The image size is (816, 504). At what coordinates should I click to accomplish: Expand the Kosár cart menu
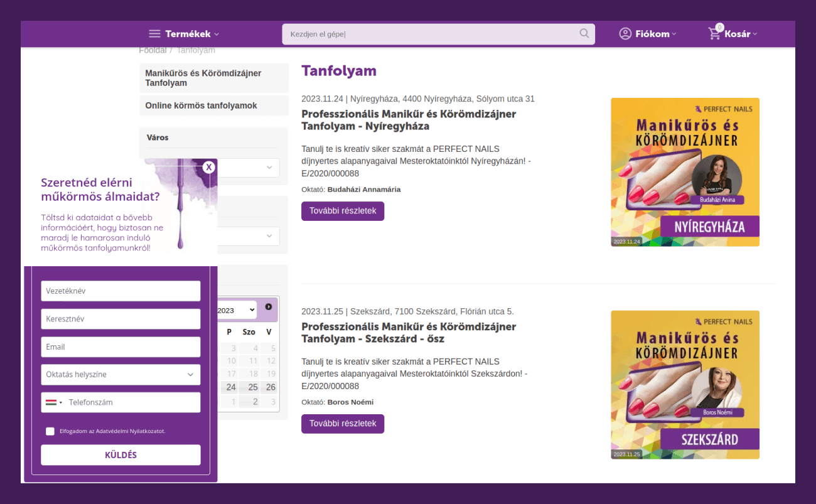741,34
